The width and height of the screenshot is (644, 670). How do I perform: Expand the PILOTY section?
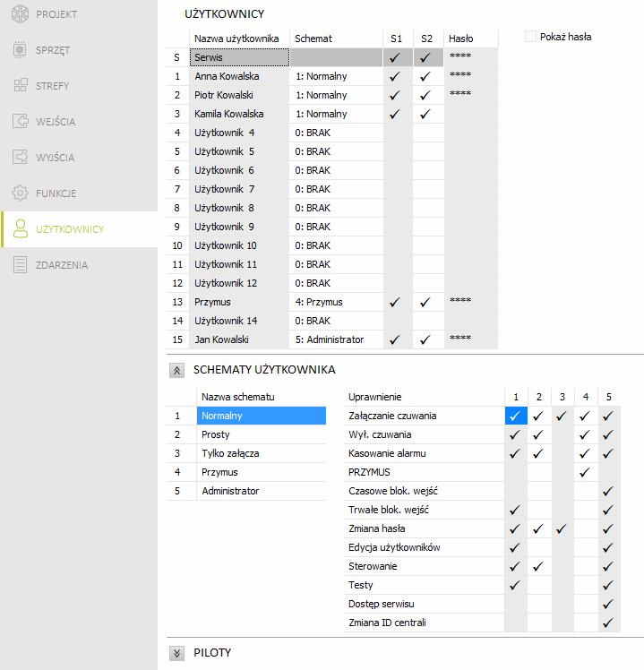pos(176,653)
